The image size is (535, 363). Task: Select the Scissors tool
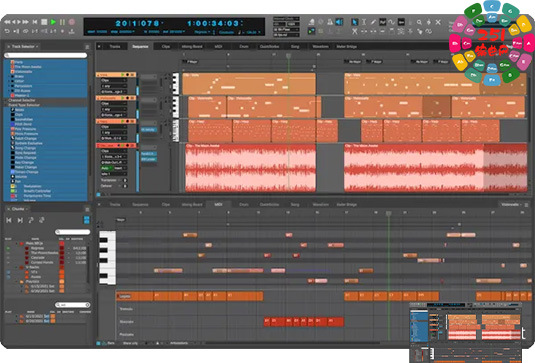[355, 31]
